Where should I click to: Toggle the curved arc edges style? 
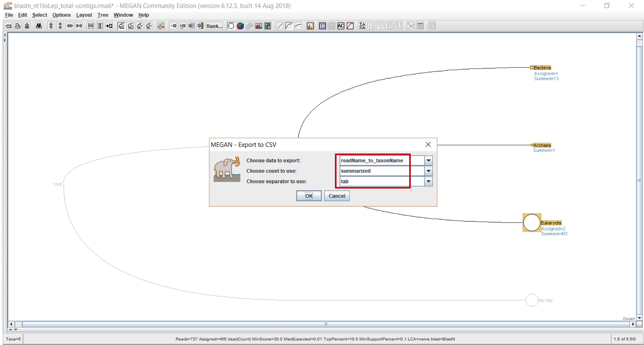[x=289, y=26]
